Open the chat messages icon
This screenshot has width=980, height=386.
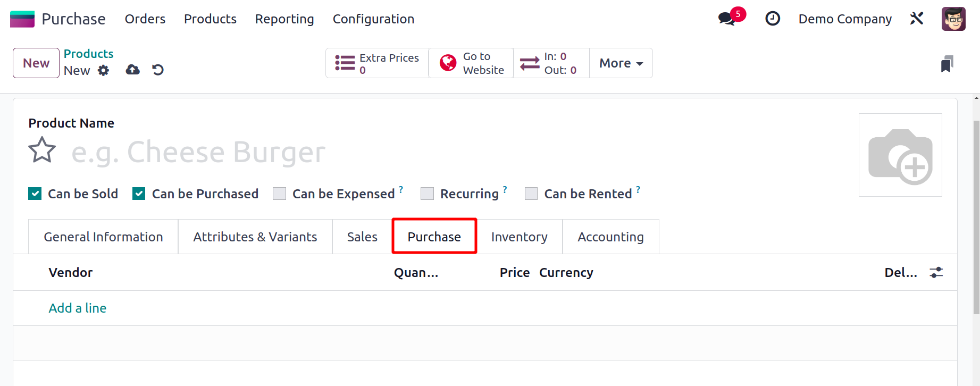(726, 19)
